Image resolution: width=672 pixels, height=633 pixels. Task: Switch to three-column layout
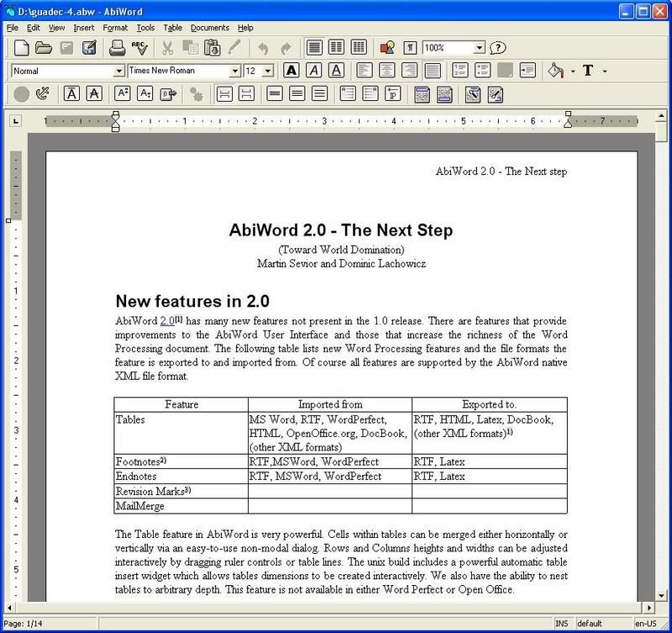tap(359, 47)
